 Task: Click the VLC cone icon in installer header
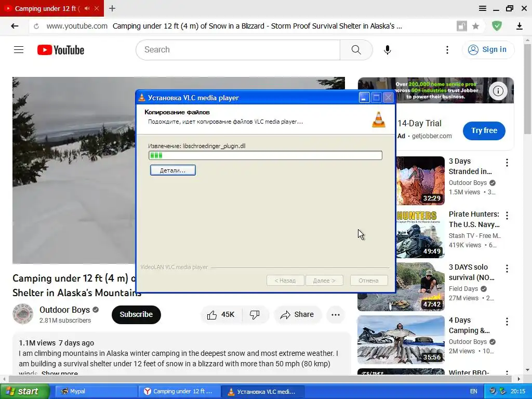click(379, 119)
